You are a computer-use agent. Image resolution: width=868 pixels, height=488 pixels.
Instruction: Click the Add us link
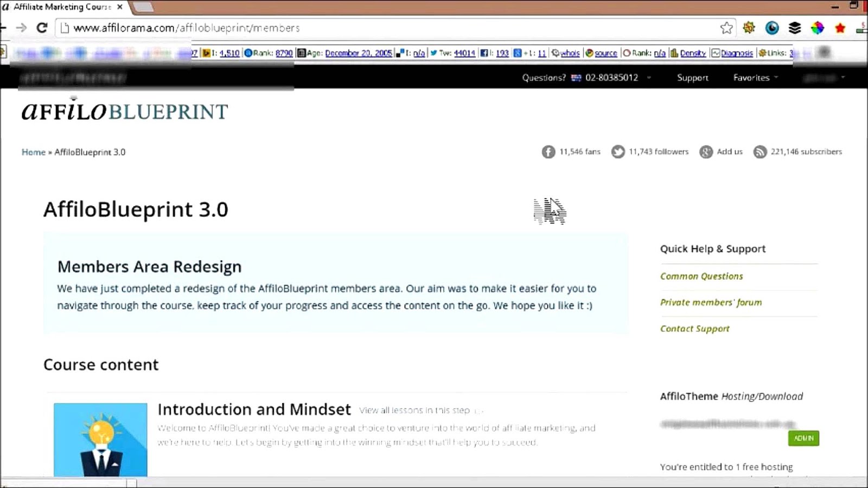730,152
